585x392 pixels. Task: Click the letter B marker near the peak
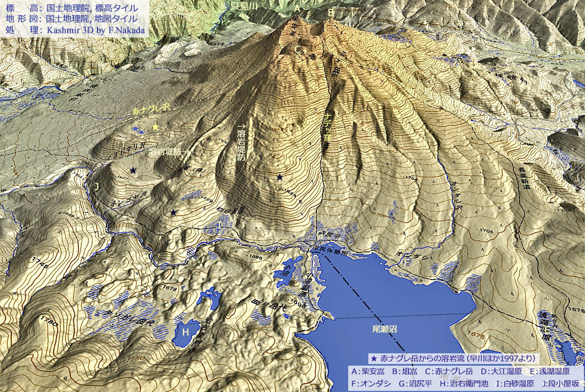331,12
